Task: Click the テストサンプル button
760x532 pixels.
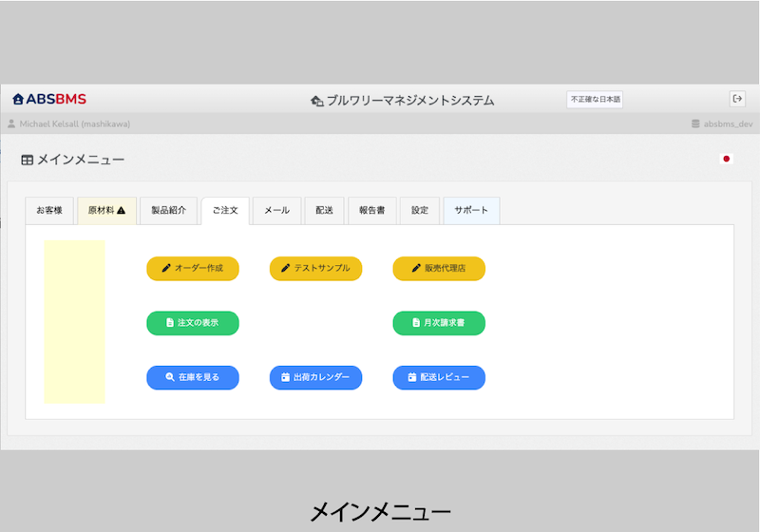Action: [x=316, y=269]
